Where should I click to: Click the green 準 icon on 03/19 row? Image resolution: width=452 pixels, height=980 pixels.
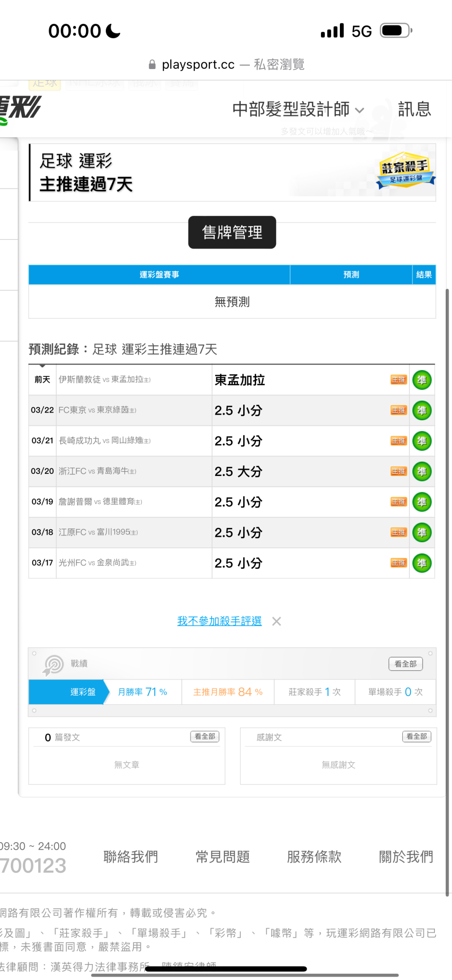[421, 502]
